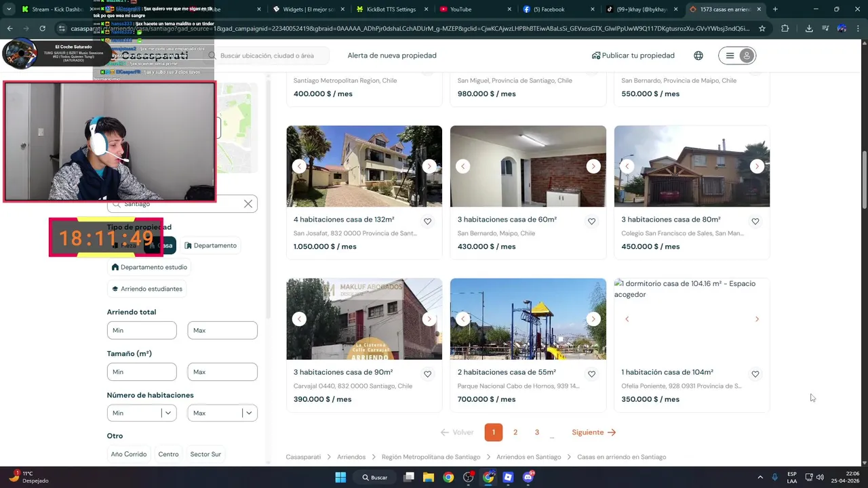Show next photo of 104m² Ofelia Poniente listing
The height and width of the screenshot is (488, 868).
[x=757, y=319]
